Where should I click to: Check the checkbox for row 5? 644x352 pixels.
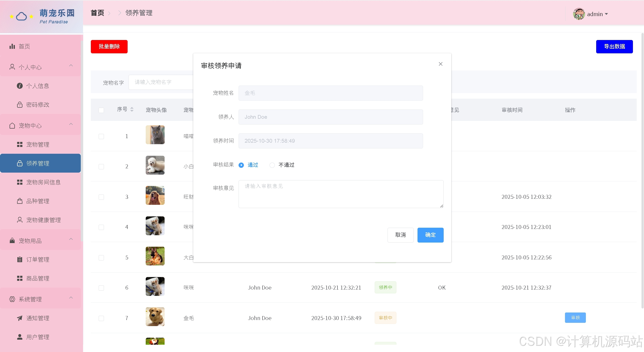pos(101,258)
